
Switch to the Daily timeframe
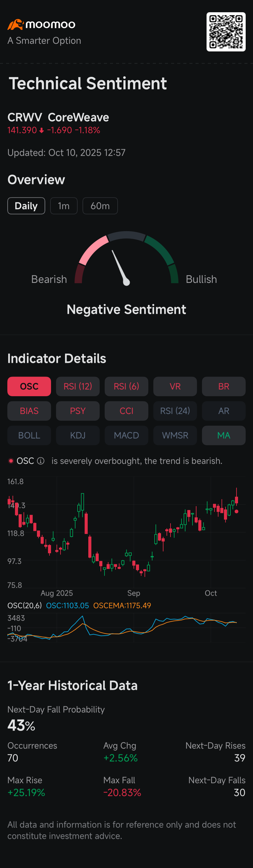26,205
